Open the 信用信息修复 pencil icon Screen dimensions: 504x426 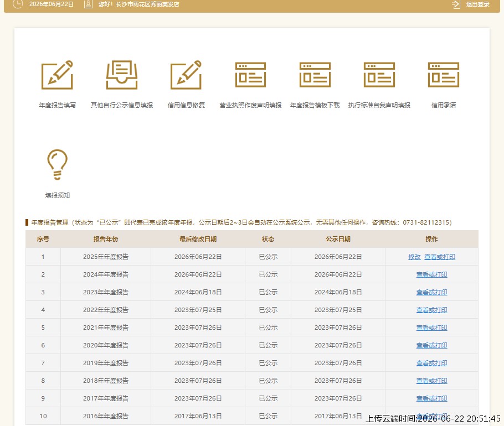[186, 75]
